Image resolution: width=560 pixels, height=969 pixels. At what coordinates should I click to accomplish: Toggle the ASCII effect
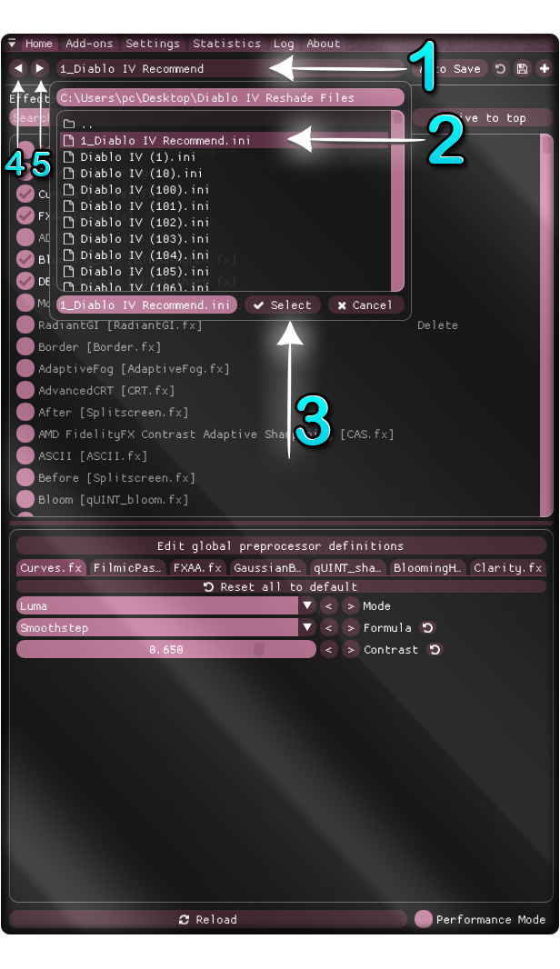[25, 455]
